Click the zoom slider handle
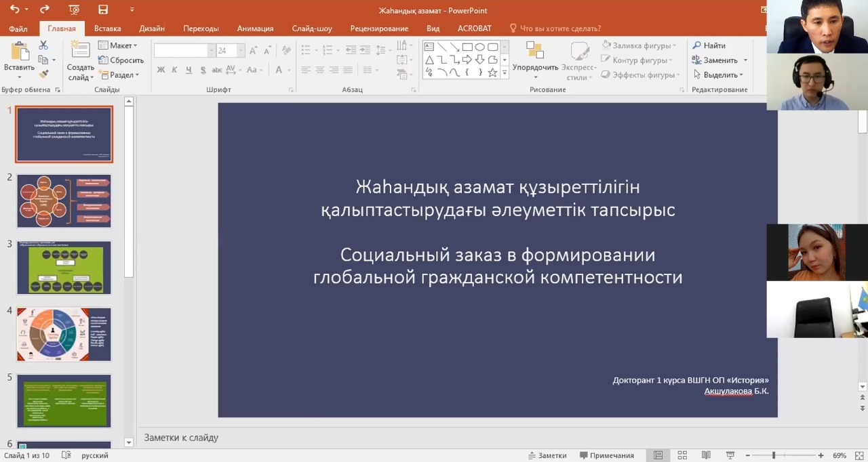Image resolution: width=868 pixels, height=462 pixels. tap(774, 455)
